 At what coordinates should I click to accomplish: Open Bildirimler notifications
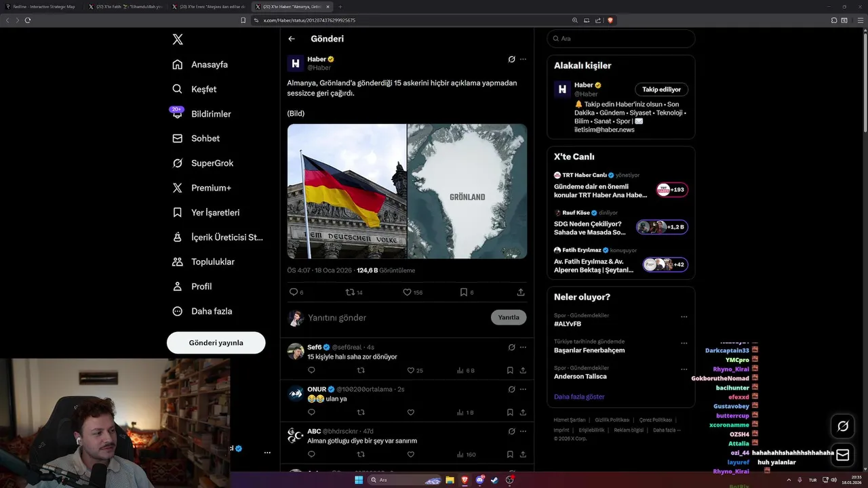pyautogui.click(x=201, y=114)
